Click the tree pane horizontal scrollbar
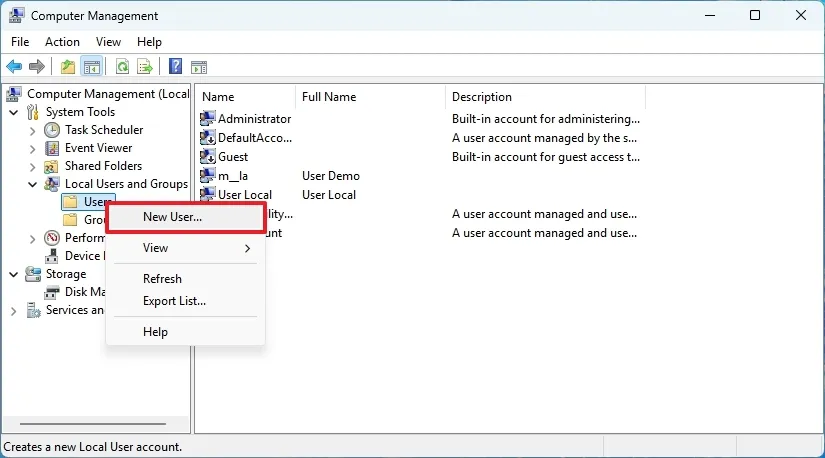The height and width of the screenshot is (458, 825). pos(93,423)
